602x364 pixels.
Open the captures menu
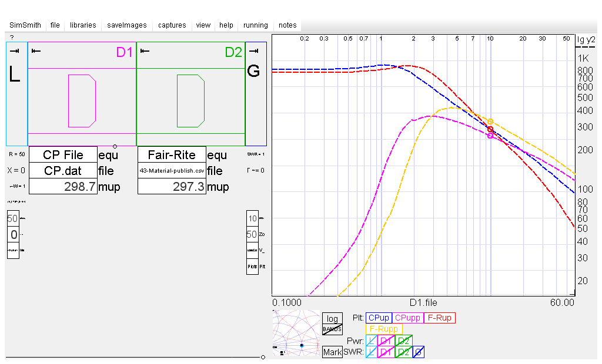172,25
